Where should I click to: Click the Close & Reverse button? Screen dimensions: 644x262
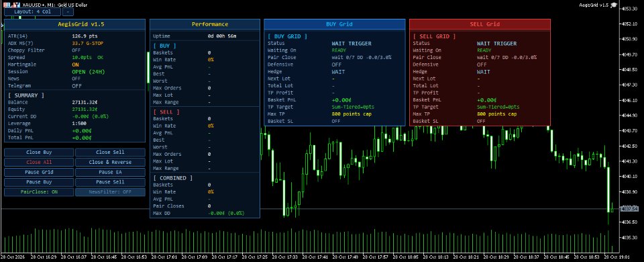pyautogui.click(x=110, y=163)
